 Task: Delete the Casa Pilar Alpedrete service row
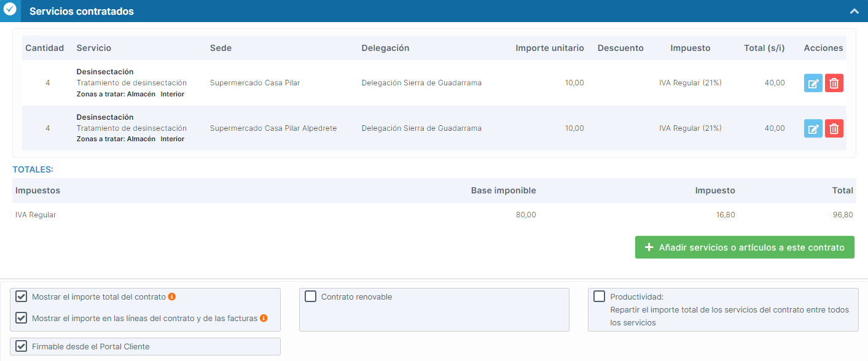(x=834, y=128)
